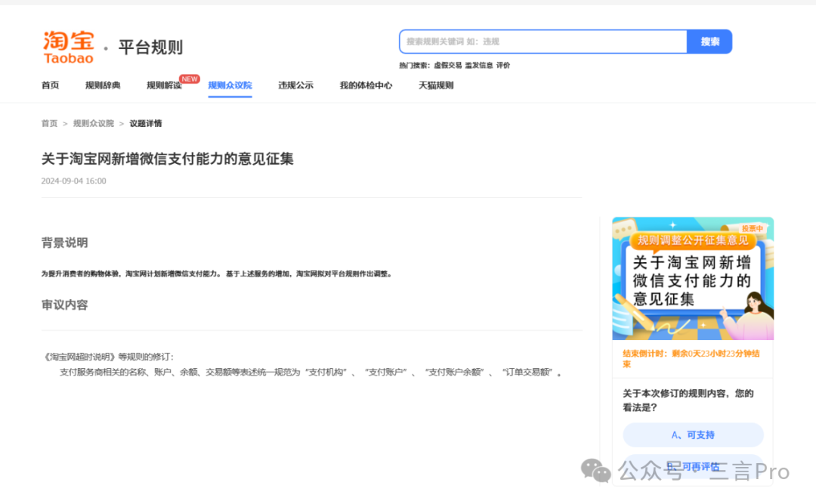Vote for option A、可支持

pos(693,434)
